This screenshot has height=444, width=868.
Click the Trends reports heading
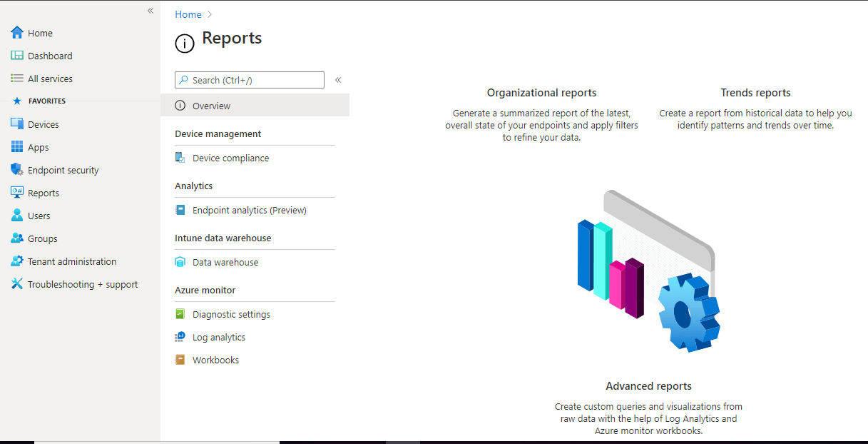tap(755, 93)
